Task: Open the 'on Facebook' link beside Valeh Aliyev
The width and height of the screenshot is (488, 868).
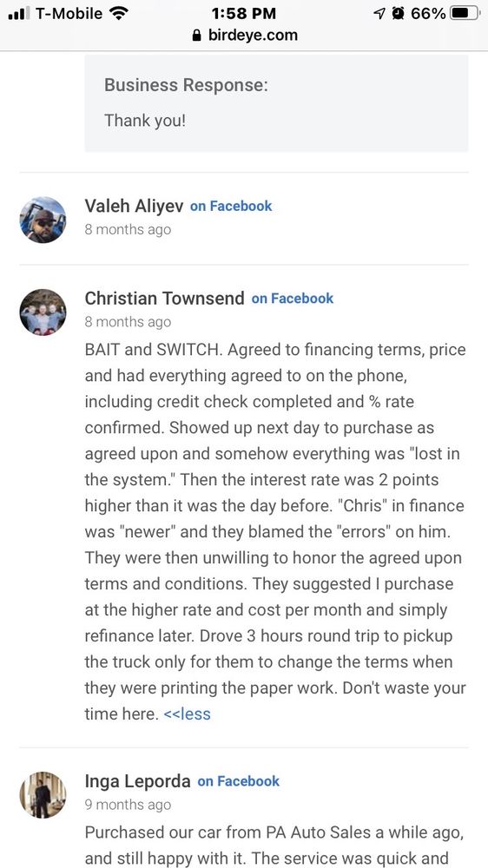Action: [x=231, y=207]
